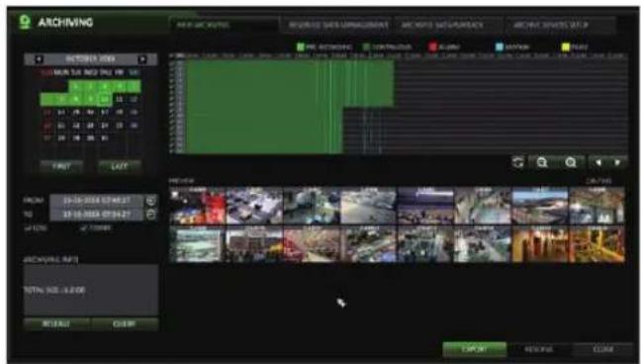Edit the FROM date-time field

(97, 201)
